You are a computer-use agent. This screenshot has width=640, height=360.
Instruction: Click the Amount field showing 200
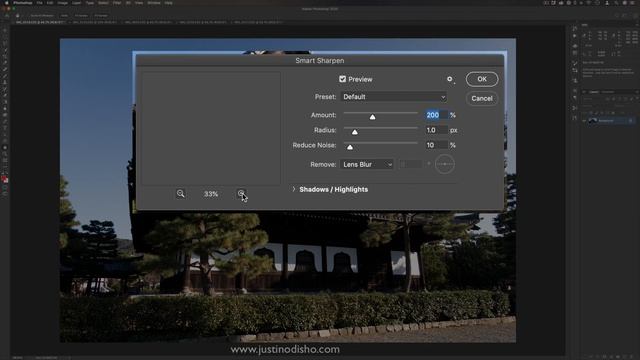436,115
